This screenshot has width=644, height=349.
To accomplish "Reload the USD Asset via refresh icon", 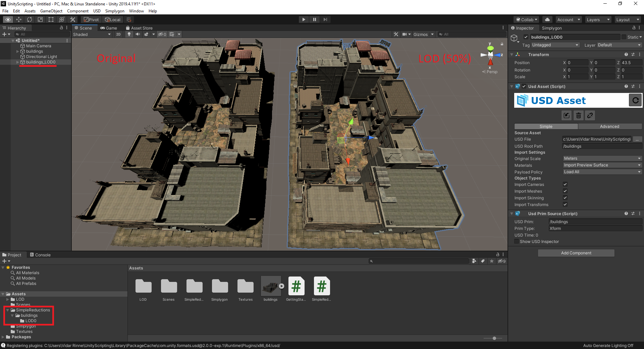I will pyautogui.click(x=635, y=100).
